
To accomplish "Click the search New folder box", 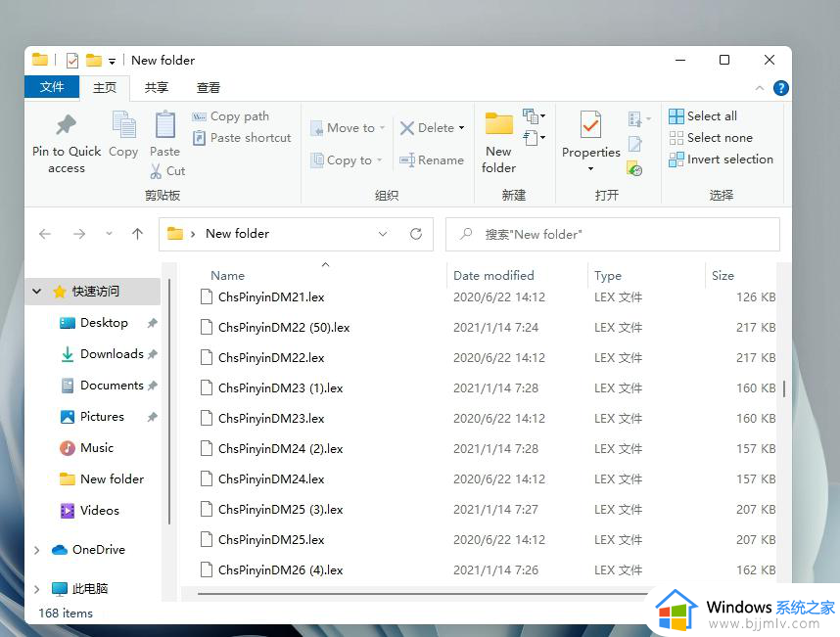I will (612, 235).
